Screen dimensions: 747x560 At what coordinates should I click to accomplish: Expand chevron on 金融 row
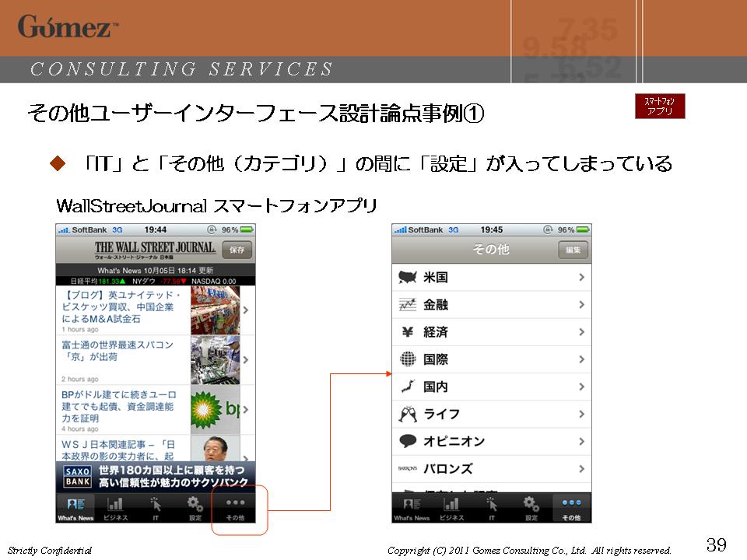click(582, 305)
